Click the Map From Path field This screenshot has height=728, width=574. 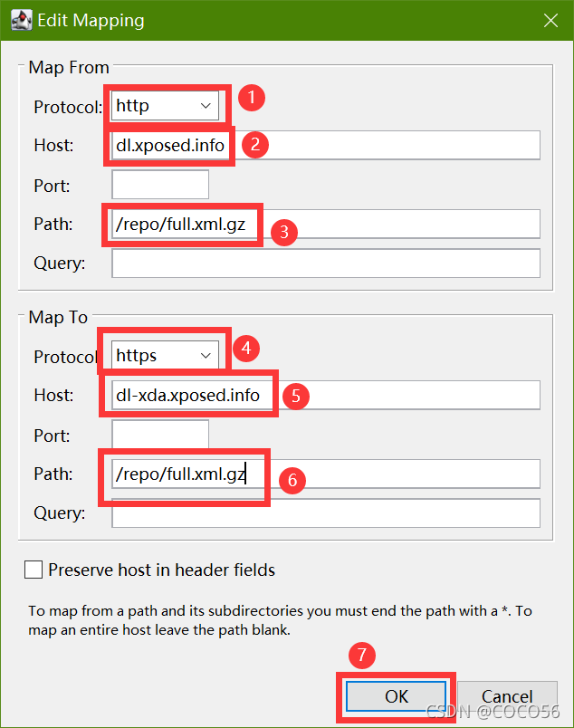(x=326, y=224)
